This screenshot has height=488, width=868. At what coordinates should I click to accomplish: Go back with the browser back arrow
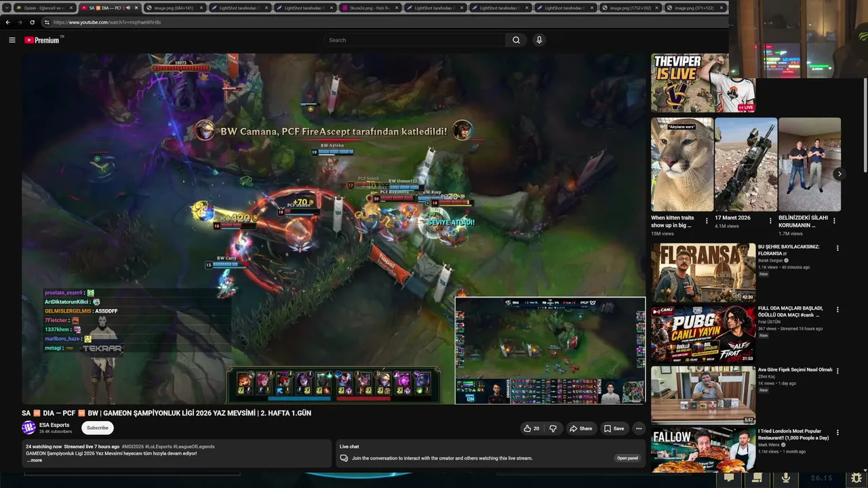[7, 22]
